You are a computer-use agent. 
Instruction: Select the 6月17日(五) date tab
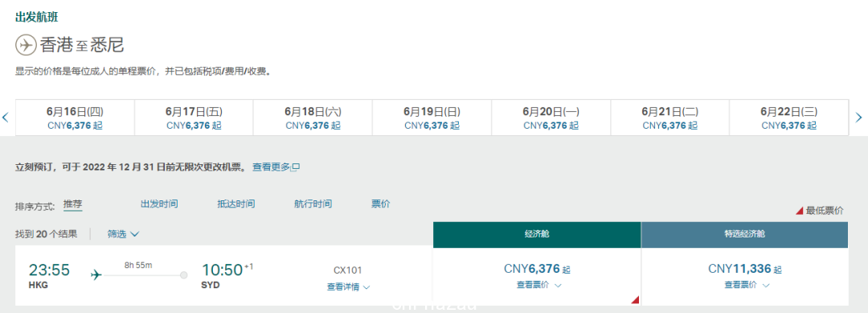point(194,117)
